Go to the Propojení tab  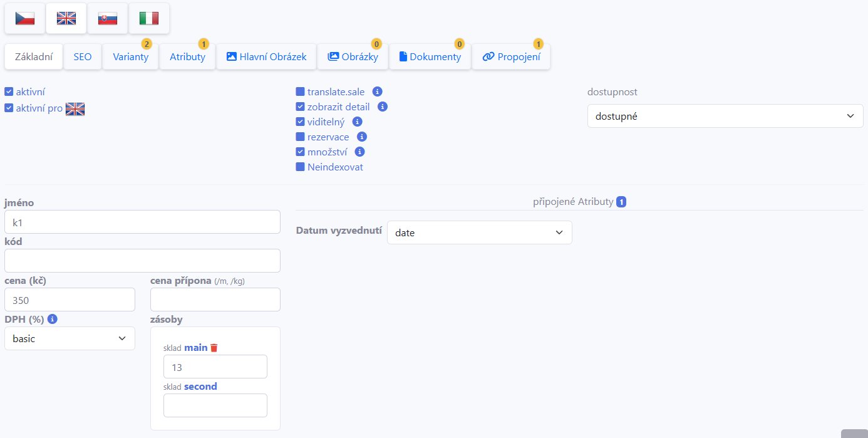point(510,57)
